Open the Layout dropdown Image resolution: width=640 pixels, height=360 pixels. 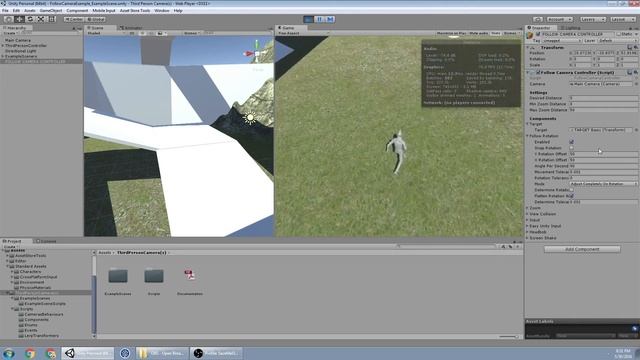pyautogui.click(x=622, y=19)
